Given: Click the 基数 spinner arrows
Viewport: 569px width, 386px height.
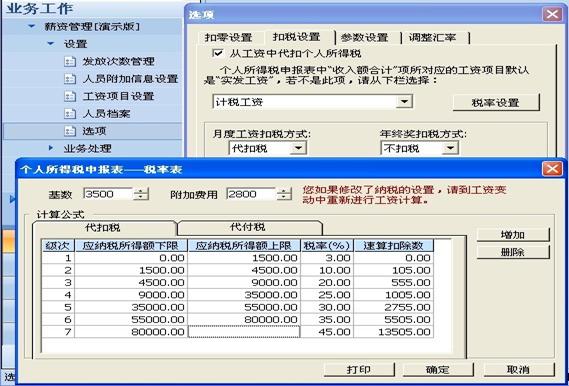Looking at the screenshot, I should (141, 194).
